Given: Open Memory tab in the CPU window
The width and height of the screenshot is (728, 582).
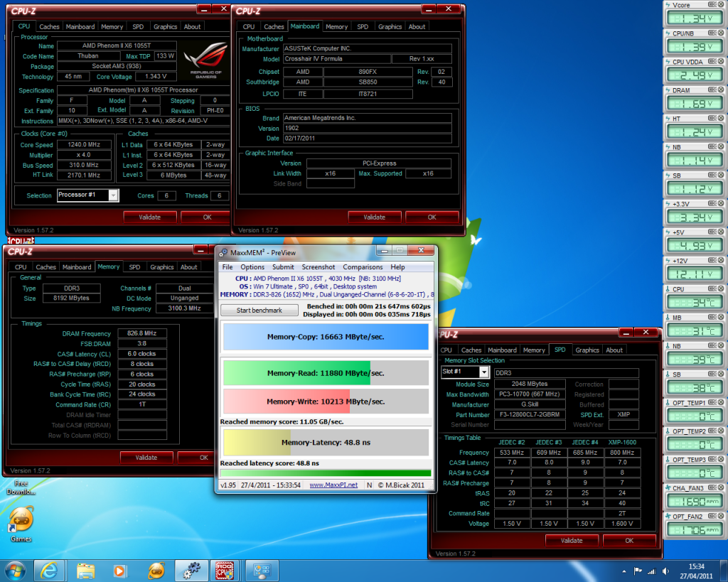Looking at the screenshot, I should [112, 26].
